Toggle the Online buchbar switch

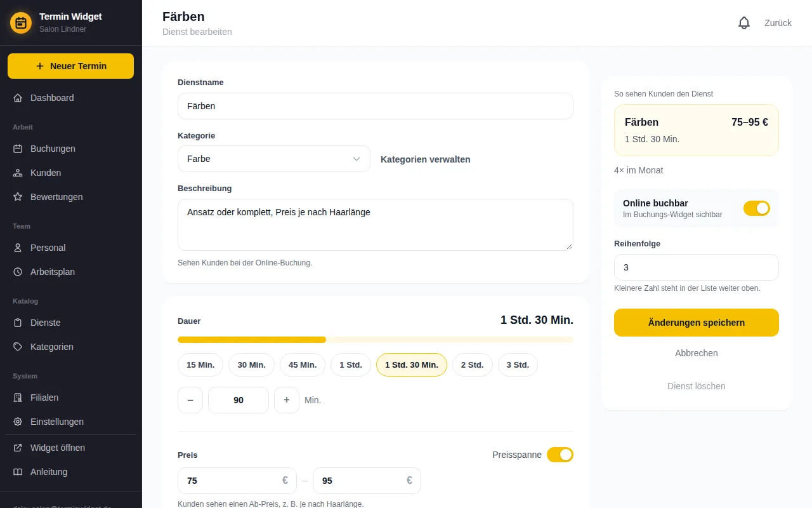tap(757, 208)
